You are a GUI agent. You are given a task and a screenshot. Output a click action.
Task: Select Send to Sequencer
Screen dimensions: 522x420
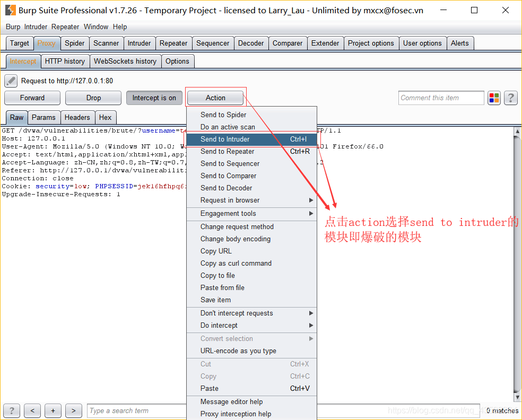(251, 163)
